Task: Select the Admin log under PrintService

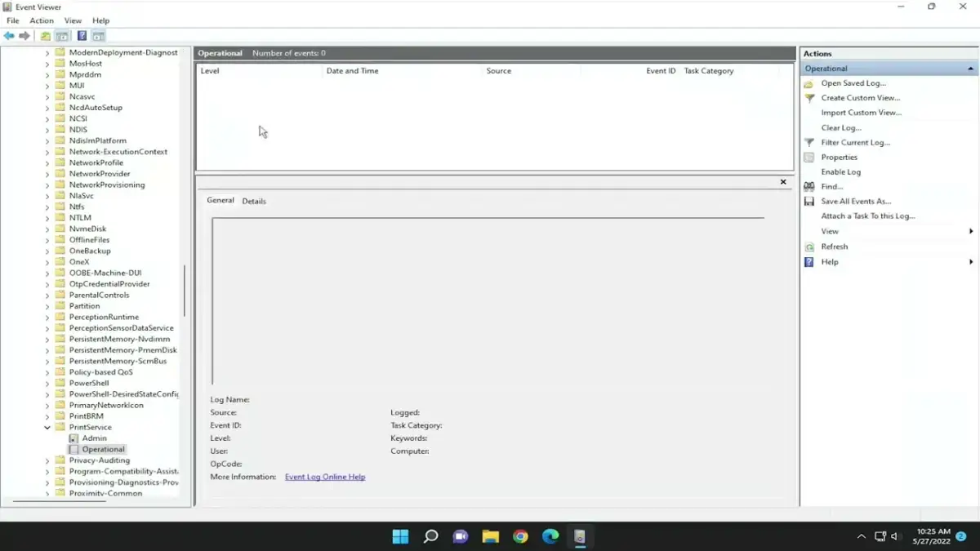Action: coord(94,438)
